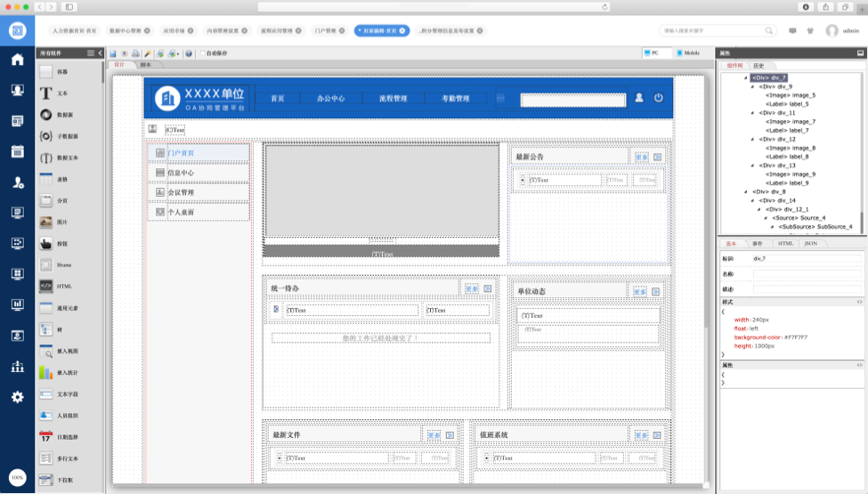The height and width of the screenshot is (494, 868).
Task: Click the 门户首页 menu item on the canvas
Action: coord(181,153)
